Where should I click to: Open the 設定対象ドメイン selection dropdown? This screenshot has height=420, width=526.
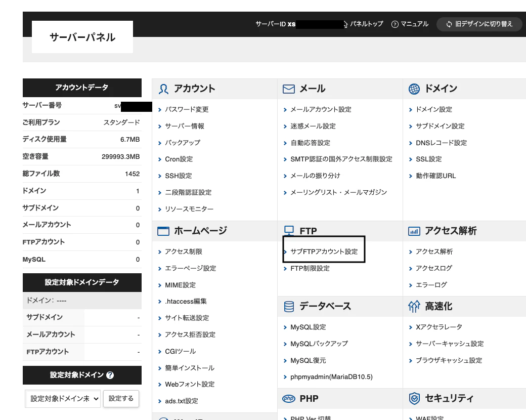[x=62, y=399]
